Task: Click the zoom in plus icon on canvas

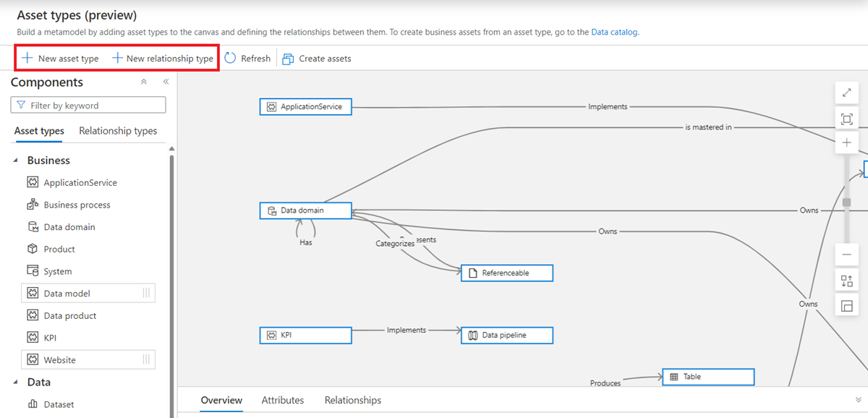Action: 846,142
